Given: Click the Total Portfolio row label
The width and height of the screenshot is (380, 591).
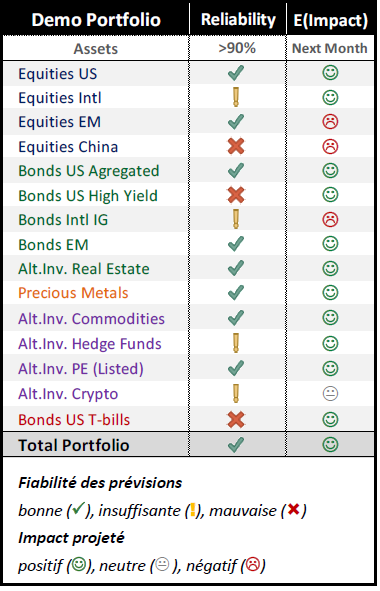Looking at the screenshot, I should [74, 445].
